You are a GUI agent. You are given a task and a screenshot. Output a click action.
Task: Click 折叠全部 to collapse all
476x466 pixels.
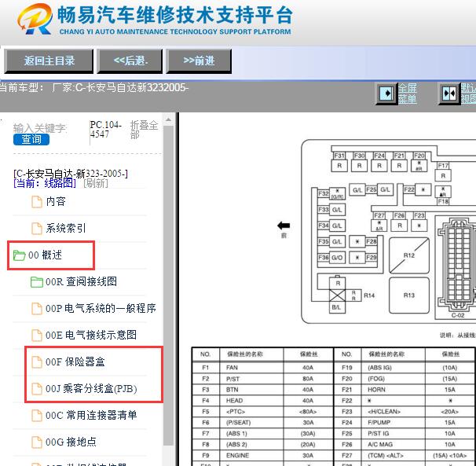tap(144, 130)
